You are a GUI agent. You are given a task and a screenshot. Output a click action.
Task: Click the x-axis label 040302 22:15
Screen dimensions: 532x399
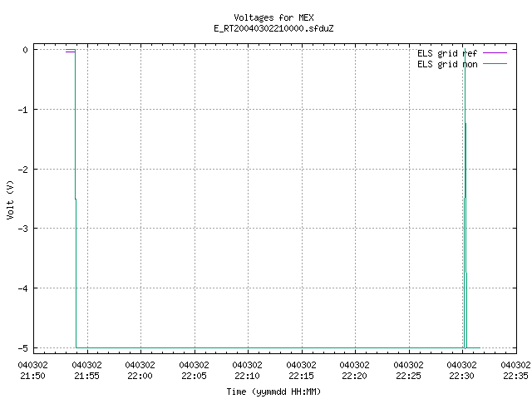[x=301, y=371]
